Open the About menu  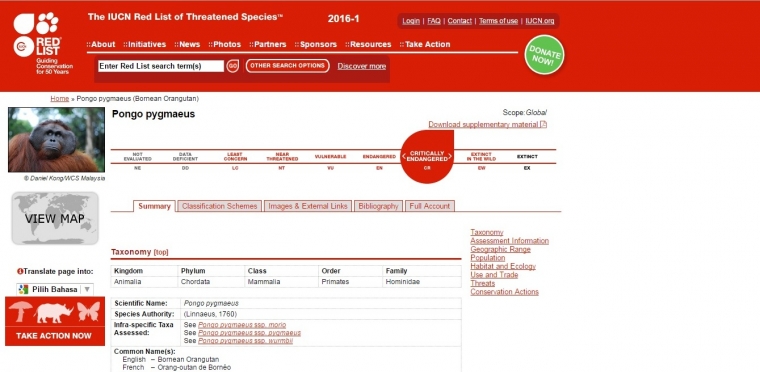click(101, 44)
